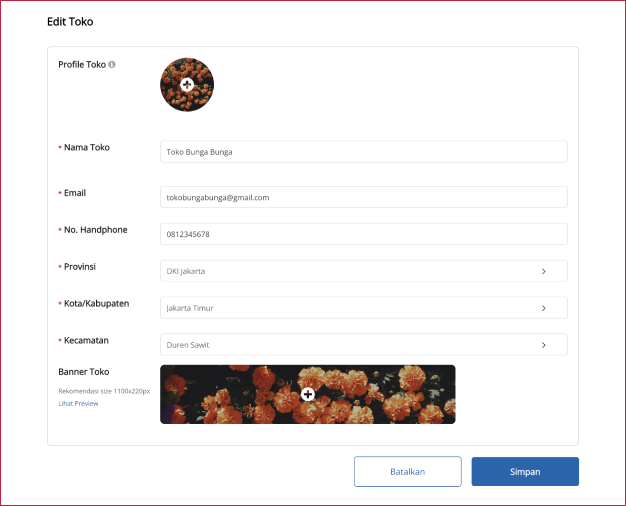Click the No. Handphone input field
Viewport: 626px width, 506px height.
point(364,234)
